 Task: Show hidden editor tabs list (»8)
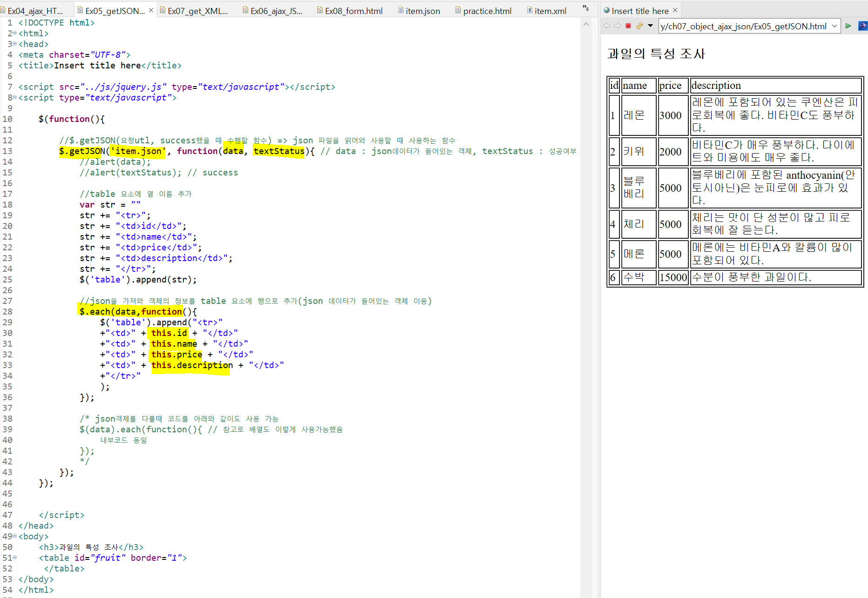pyautogui.click(x=585, y=8)
